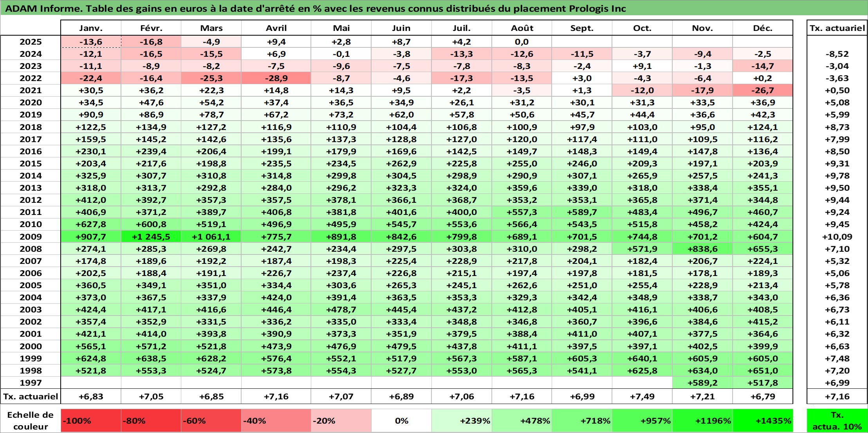Select the +640,1 cell in October 1999
This screenshot has height=433, width=868.
coord(642,359)
